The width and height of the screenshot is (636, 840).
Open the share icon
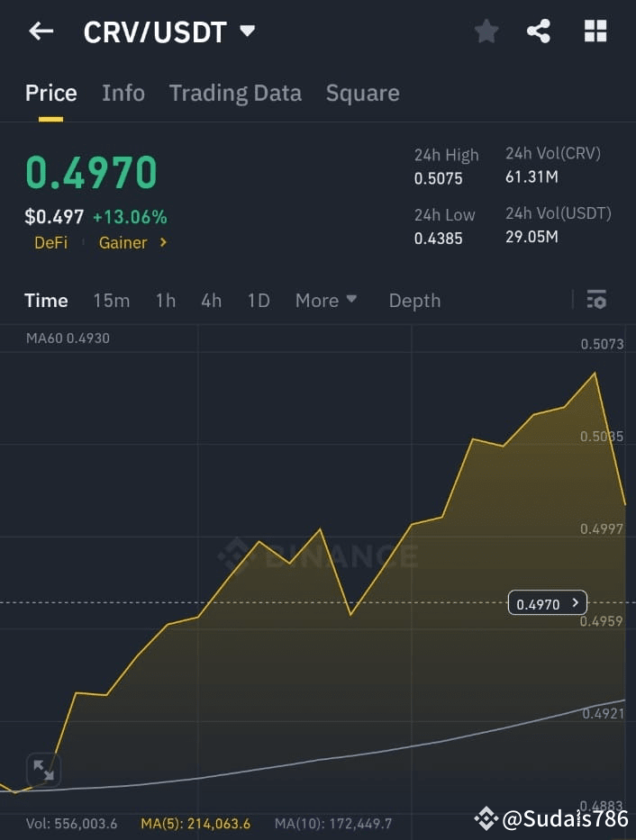pyautogui.click(x=540, y=30)
